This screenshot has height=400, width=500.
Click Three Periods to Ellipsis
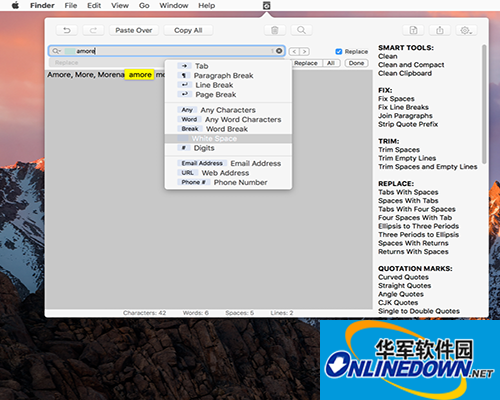(x=418, y=235)
